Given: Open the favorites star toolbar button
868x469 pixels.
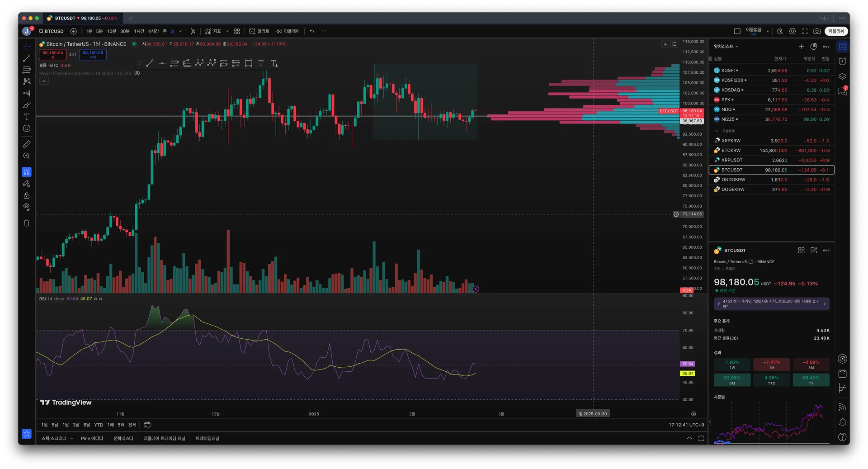Looking at the screenshot, I should [27, 434].
